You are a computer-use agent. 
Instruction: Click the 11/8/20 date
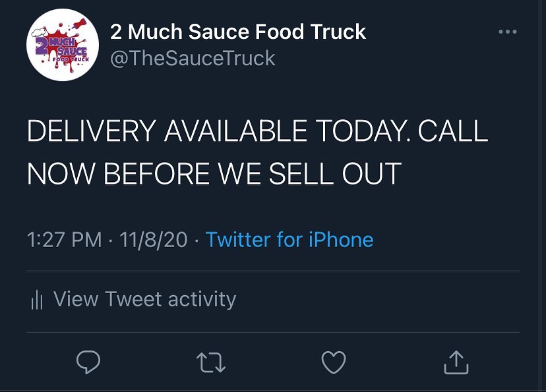click(155, 239)
